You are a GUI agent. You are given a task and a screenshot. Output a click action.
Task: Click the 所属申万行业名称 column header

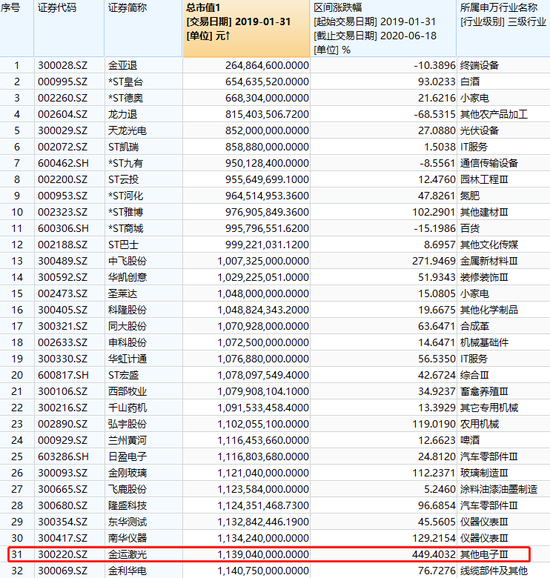pyautogui.click(x=503, y=28)
